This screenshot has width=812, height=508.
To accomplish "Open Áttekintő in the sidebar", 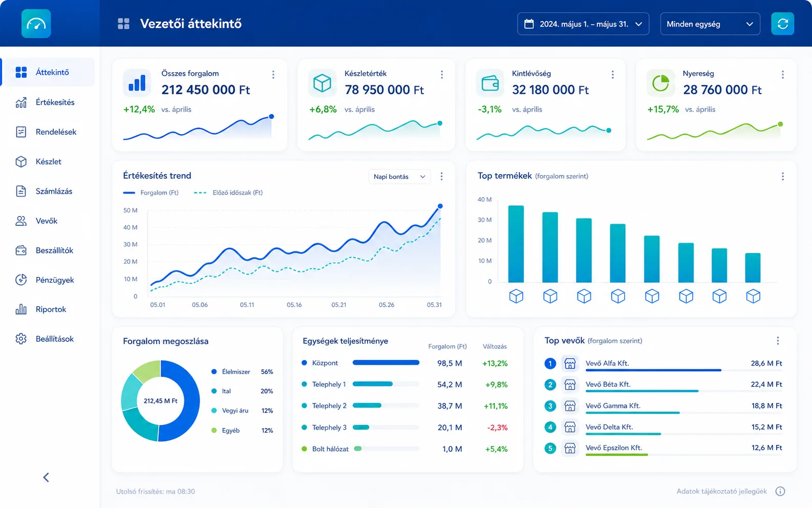I will 48,72.
